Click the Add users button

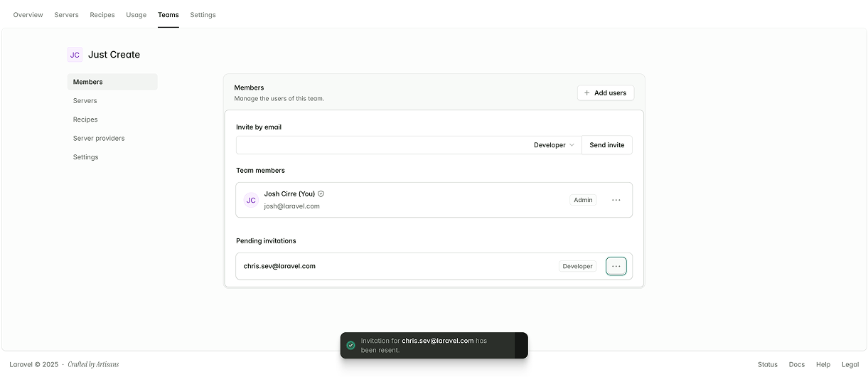605,93
